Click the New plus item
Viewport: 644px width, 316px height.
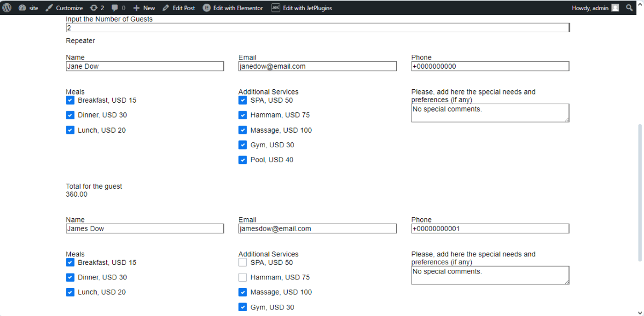(144, 8)
